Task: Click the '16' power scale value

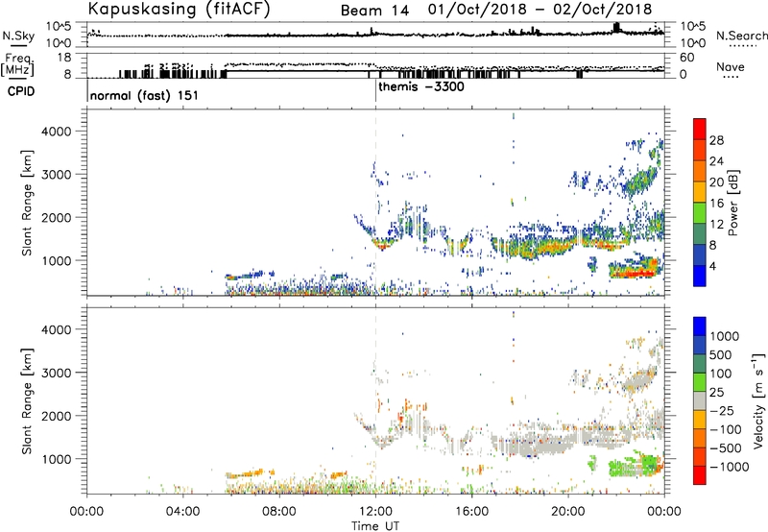Action: (716, 204)
